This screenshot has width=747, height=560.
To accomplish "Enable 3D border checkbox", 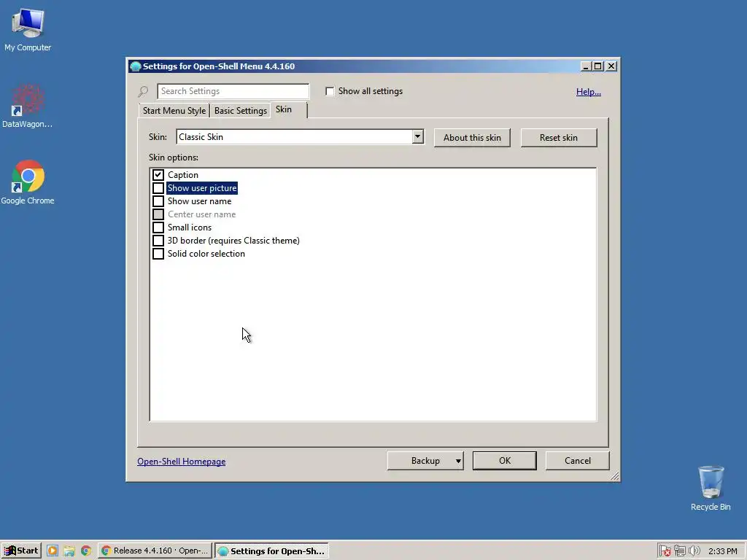I will (x=158, y=241).
